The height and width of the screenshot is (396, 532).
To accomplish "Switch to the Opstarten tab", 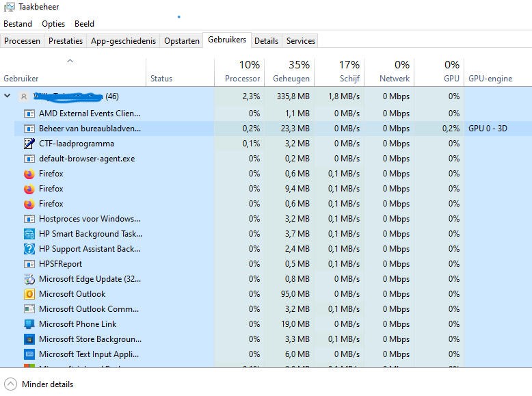I will coord(182,41).
